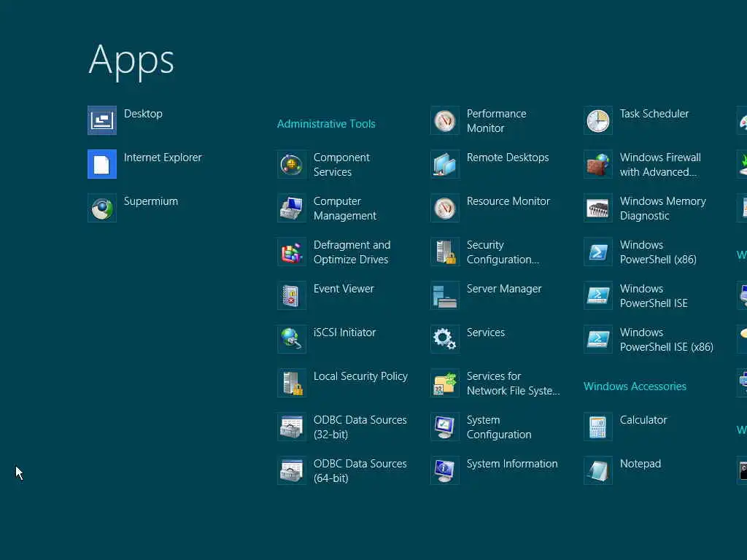Open Security Configuration Wizard icon
747x560 pixels.
tap(445, 252)
